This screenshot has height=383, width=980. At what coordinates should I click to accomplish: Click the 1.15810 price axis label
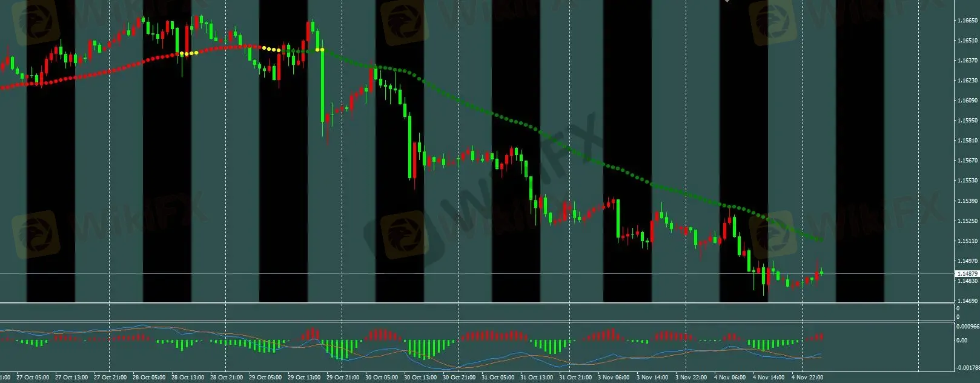(x=967, y=141)
